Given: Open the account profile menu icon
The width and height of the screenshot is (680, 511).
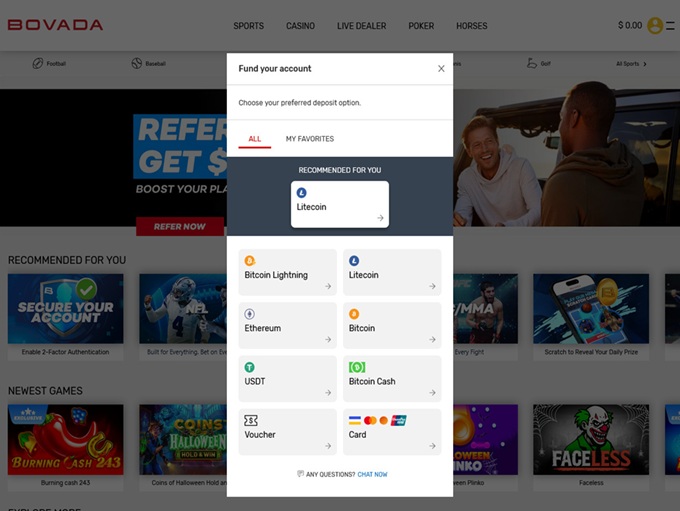Looking at the screenshot, I should 655,26.
